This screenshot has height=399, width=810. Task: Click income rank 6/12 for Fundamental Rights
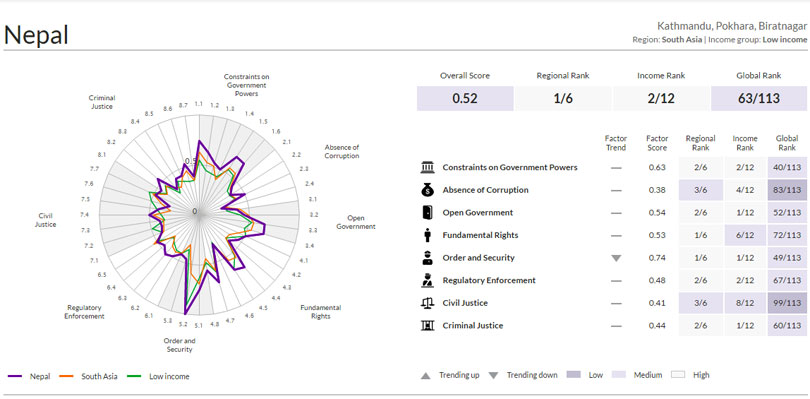pos(745,235)
